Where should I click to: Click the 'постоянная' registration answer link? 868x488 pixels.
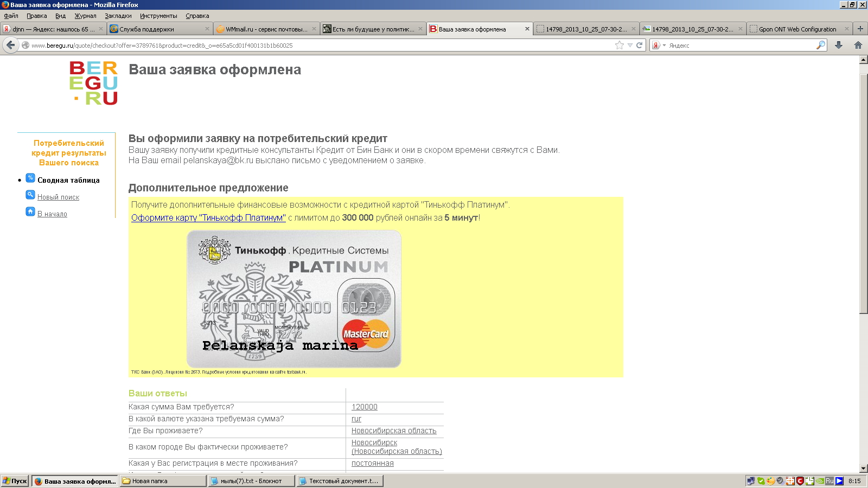click(373, 463)
